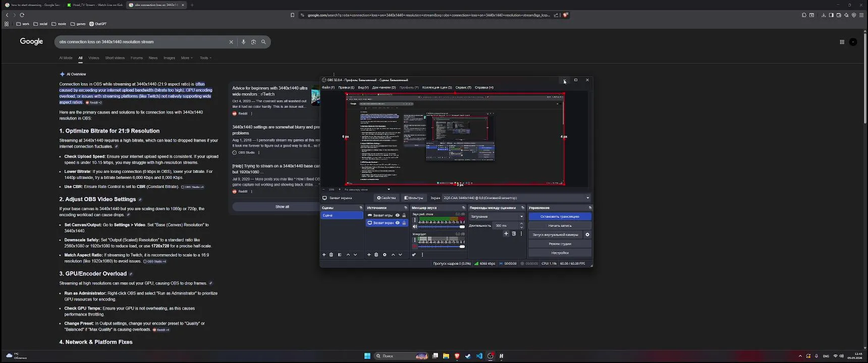The width and height of the screenshot is (868, 363).
Task: Open OBS Scene Collection menu
Action: pyautogui.click(x=437, y=88)
